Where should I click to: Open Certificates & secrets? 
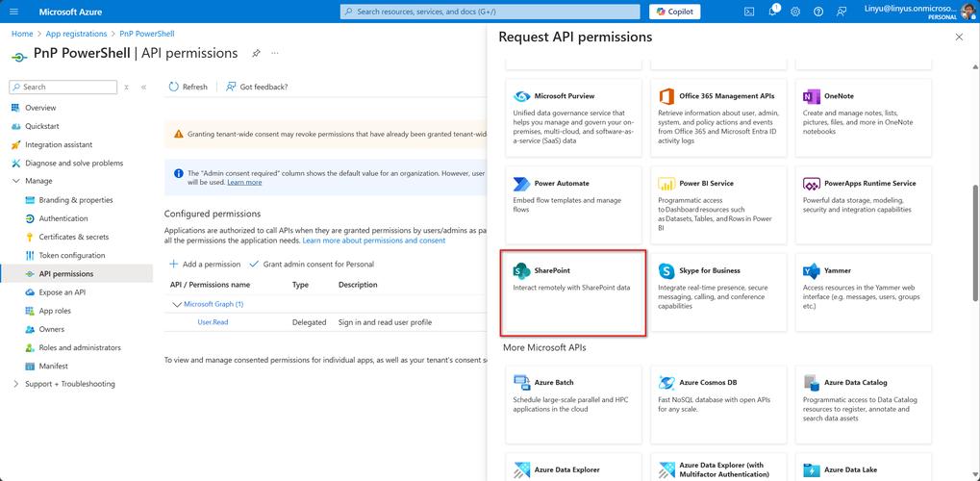pos(74,237)
